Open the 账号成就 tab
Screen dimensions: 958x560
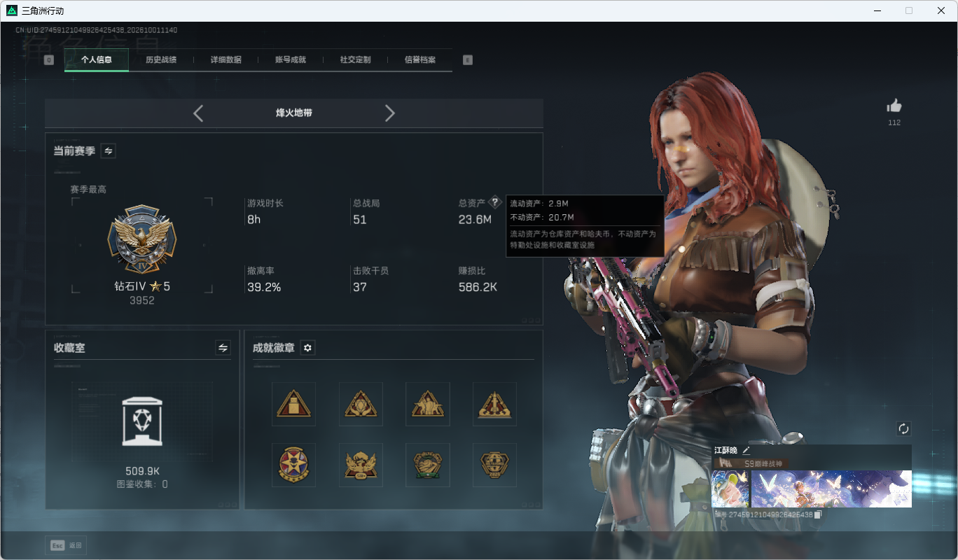coord(291,60)
